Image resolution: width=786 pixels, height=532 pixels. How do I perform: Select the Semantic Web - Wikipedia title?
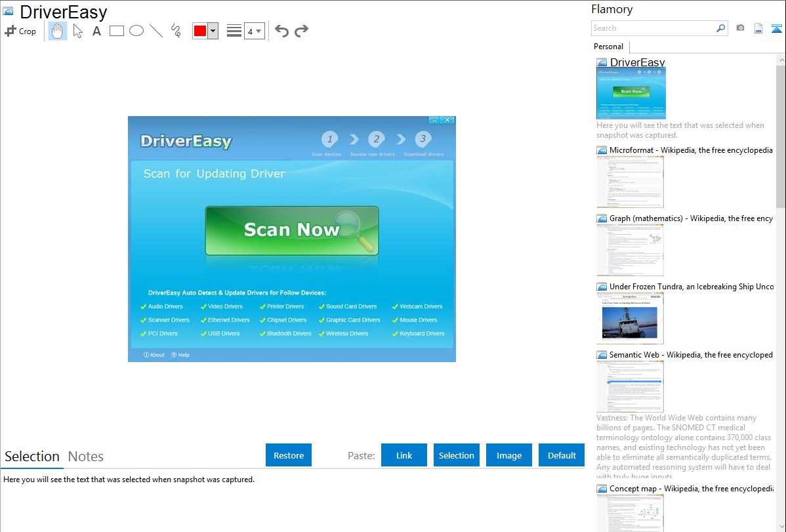pyautogui.click(x=691, y=354)
